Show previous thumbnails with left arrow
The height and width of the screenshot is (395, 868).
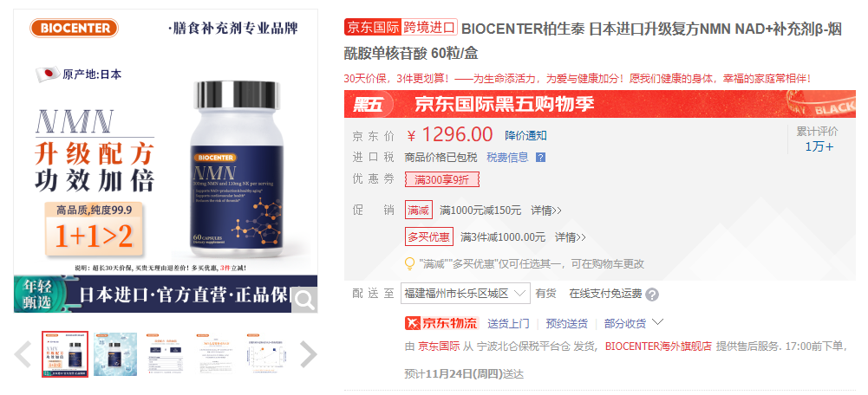[23, 354]
